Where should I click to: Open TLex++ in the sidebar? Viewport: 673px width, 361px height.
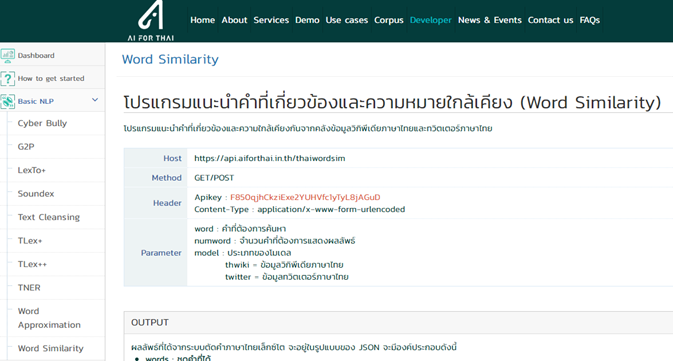pyautogui.click(x=32, y=264)
